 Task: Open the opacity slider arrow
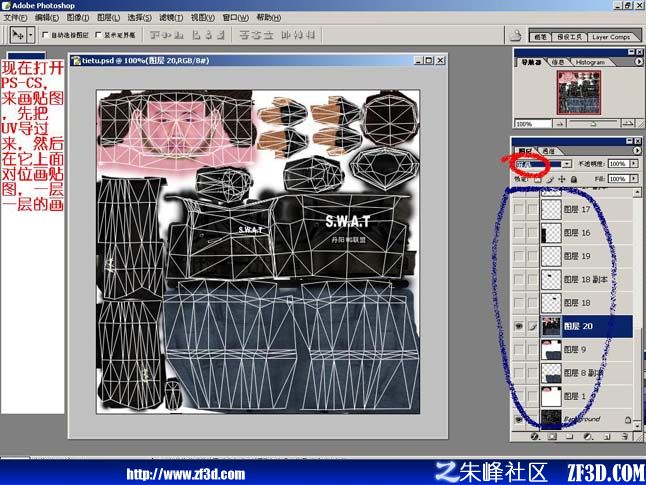coord(634,164)
